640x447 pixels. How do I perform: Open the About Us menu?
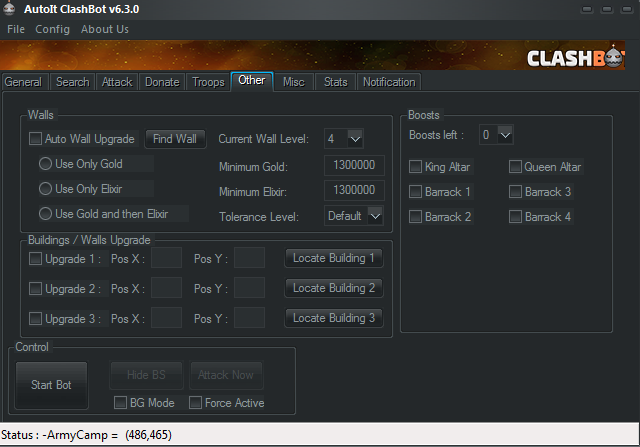pos(105,29)
